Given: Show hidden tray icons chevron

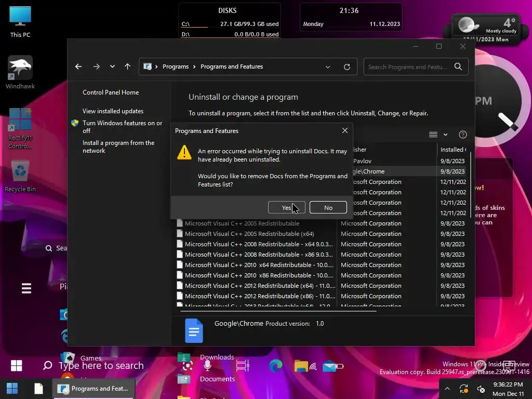Looking at the screenshot, I should pos(447,389).
